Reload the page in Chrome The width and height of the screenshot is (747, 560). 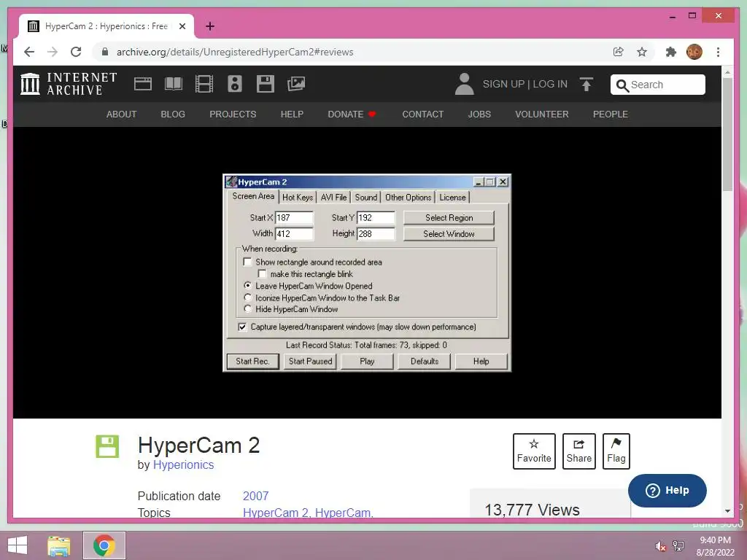tap(76, 52)
